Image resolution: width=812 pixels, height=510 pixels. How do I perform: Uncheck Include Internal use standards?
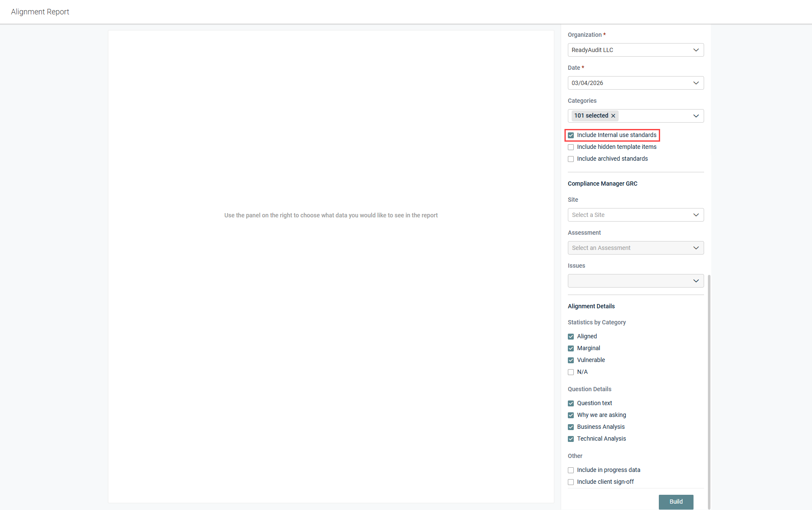[x=571, y=135]
